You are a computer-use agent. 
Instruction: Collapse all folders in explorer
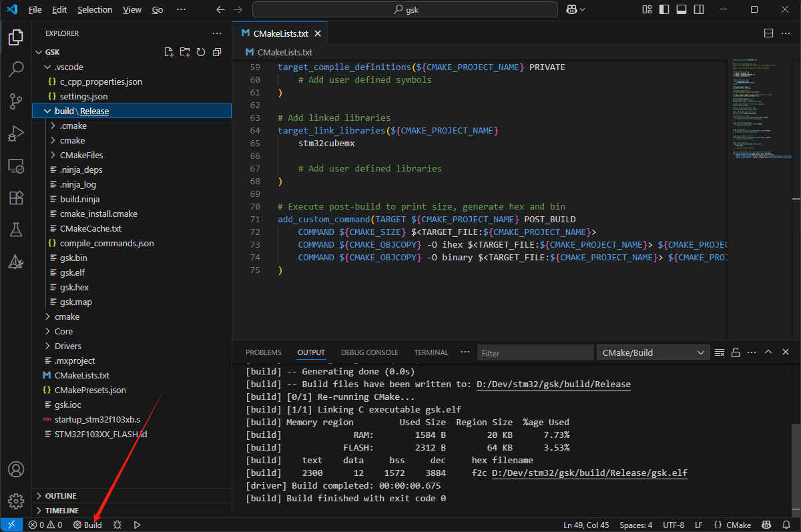point(217,52)
